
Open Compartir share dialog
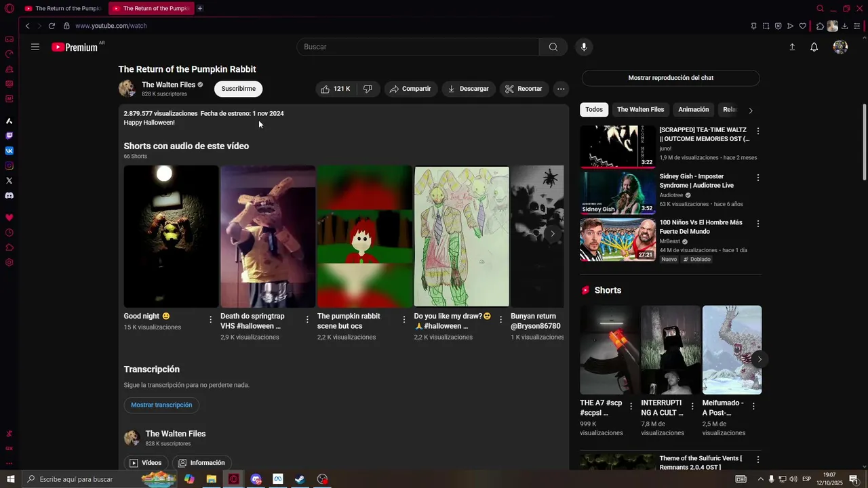[x=410, y=89]
